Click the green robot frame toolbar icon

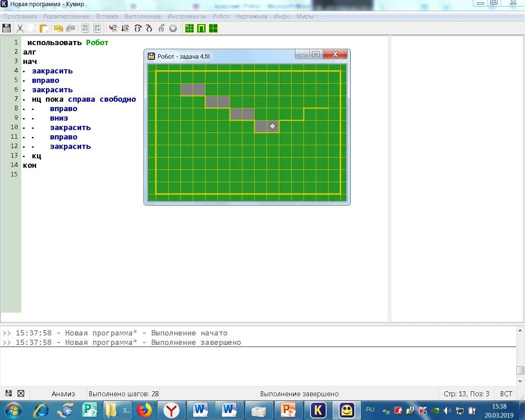pyautogui.click(x=201, y=28)
